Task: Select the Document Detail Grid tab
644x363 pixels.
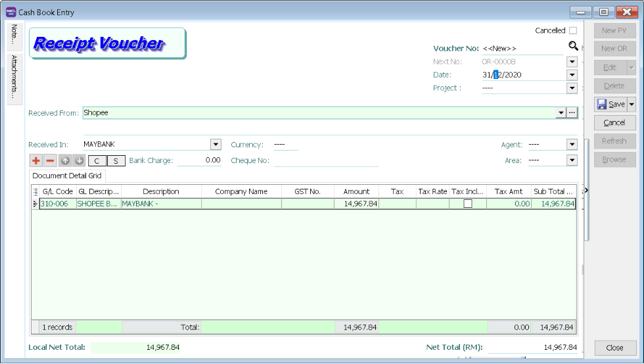Action: pyautogui.click(x=67, y=176)
